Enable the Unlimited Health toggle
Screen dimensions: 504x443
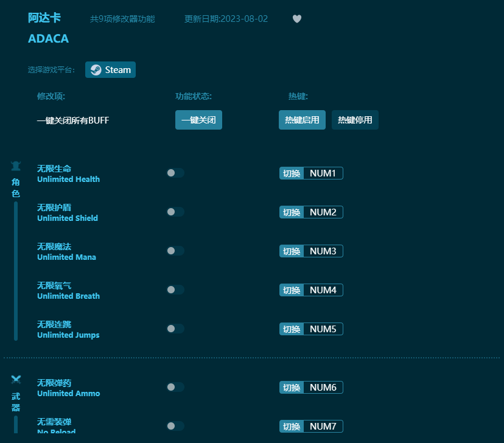[175, 173]
